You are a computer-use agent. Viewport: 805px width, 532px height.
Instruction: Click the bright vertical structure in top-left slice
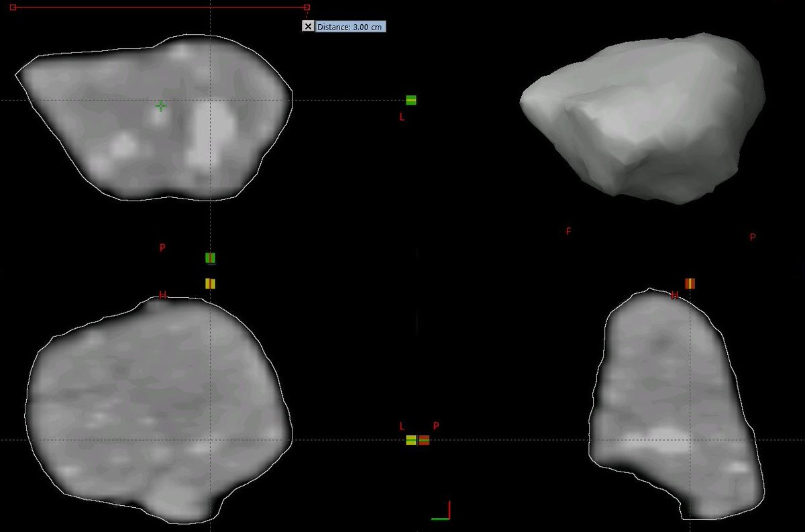click(210, 136)
